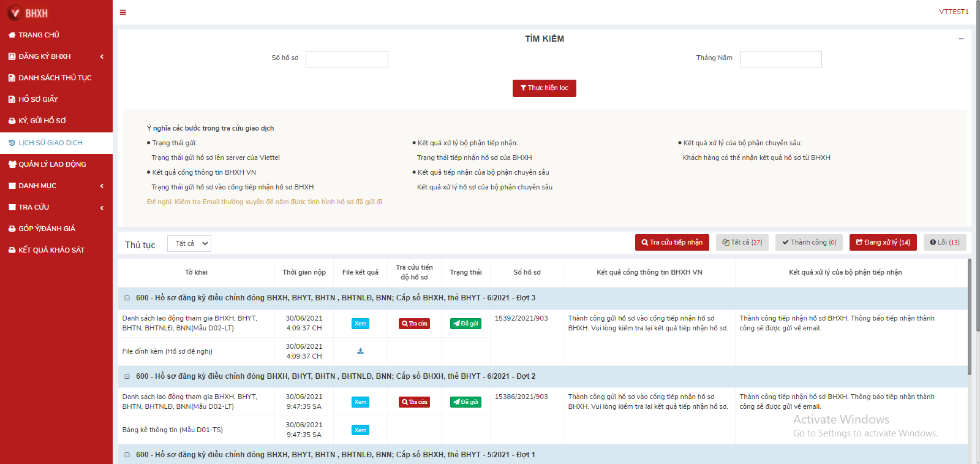Click the Thời gian nộp column header

tap(304, 272)
